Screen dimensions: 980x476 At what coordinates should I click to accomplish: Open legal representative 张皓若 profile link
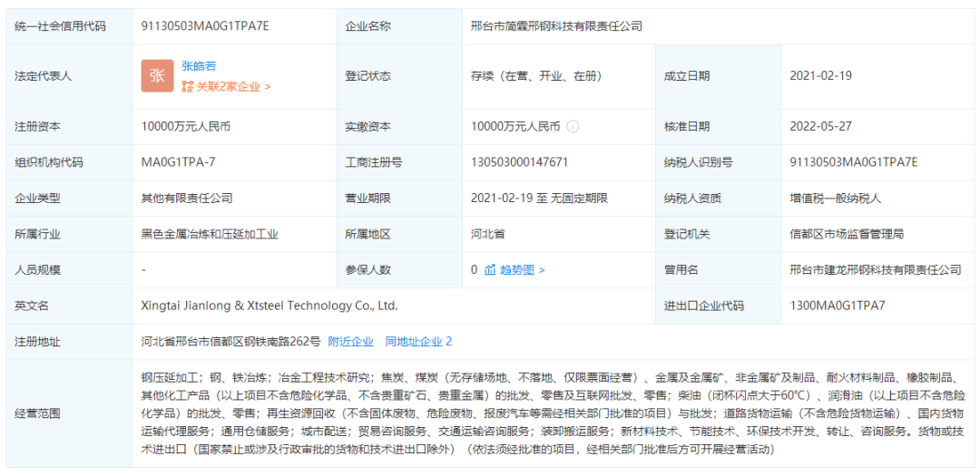coord(199,66)
